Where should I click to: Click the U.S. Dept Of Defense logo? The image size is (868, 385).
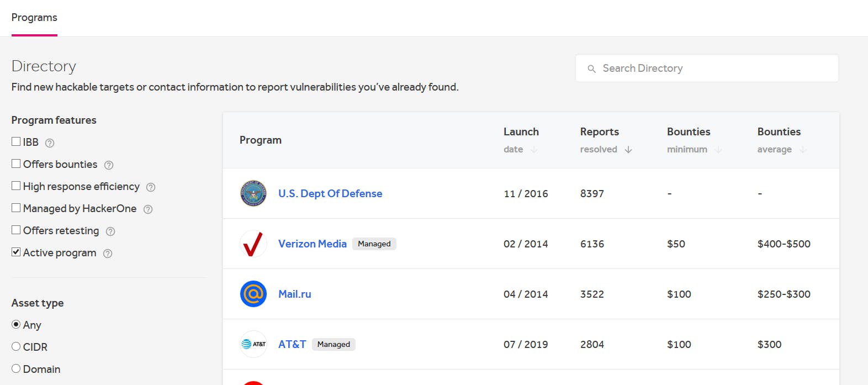tap(253, 193)
